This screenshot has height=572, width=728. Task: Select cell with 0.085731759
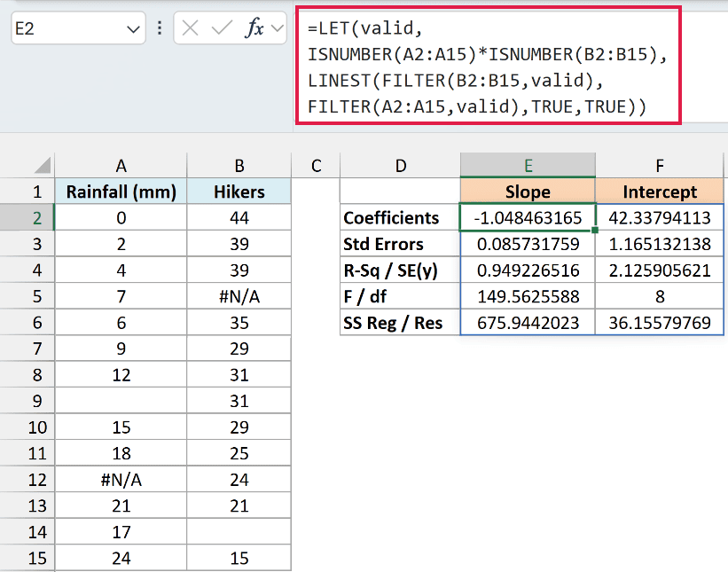click(528, 244)
